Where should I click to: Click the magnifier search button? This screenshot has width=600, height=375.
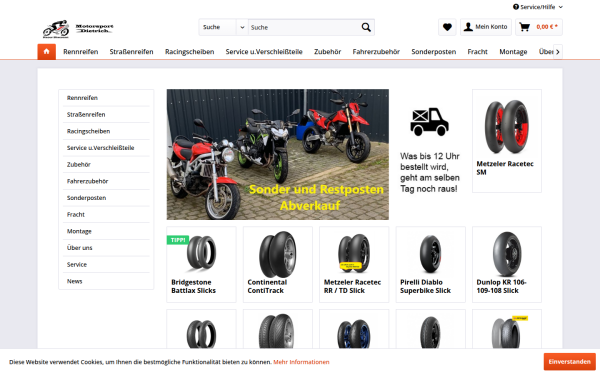(x=366, y=27)
